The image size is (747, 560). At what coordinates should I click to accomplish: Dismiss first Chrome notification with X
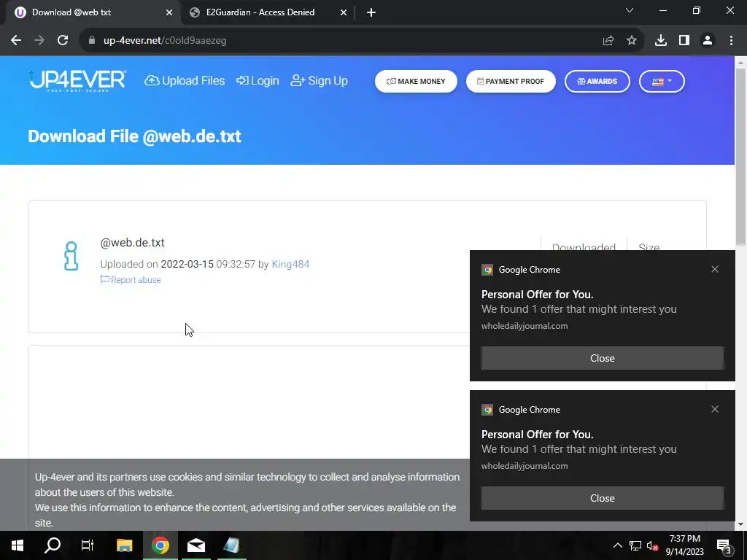click(x=715, y=270)
